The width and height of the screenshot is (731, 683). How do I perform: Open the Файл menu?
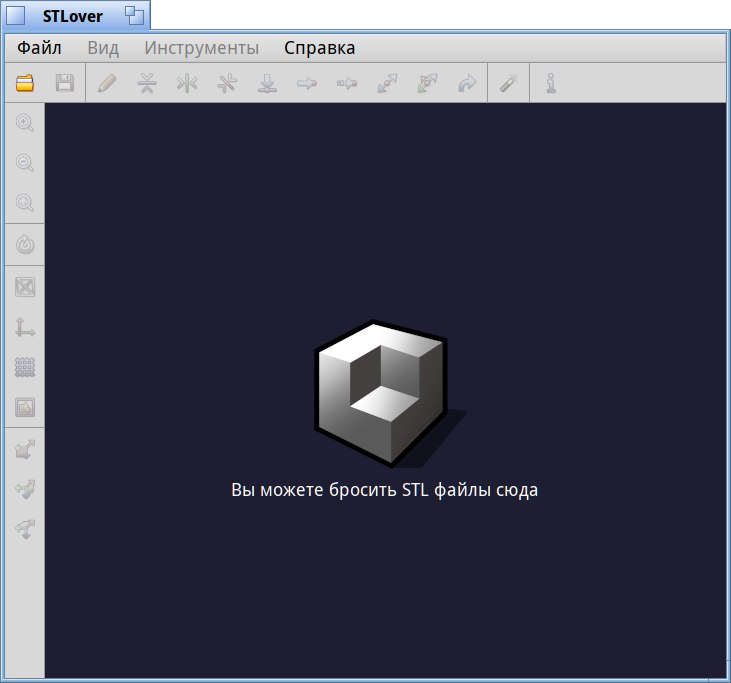tap(39, 48)
